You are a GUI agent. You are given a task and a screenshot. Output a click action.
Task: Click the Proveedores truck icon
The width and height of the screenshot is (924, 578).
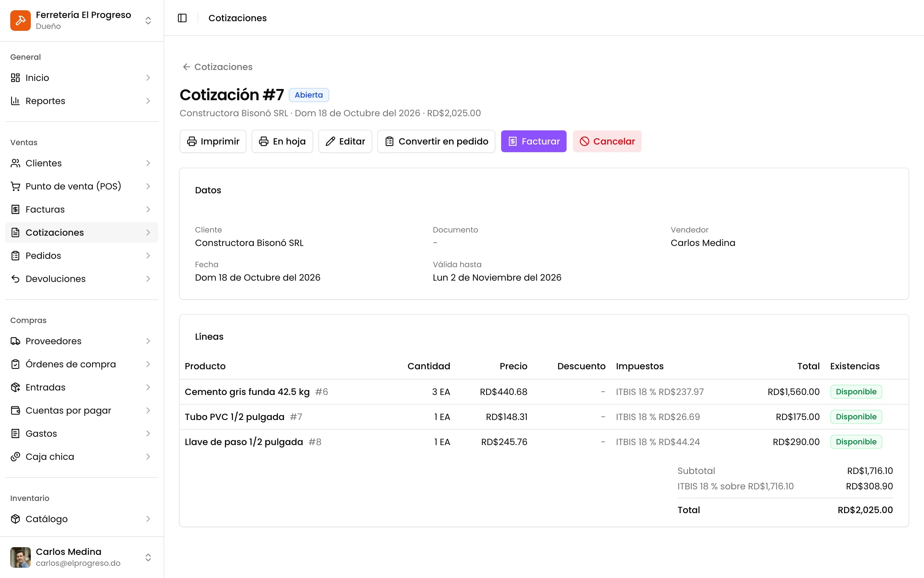15,341
